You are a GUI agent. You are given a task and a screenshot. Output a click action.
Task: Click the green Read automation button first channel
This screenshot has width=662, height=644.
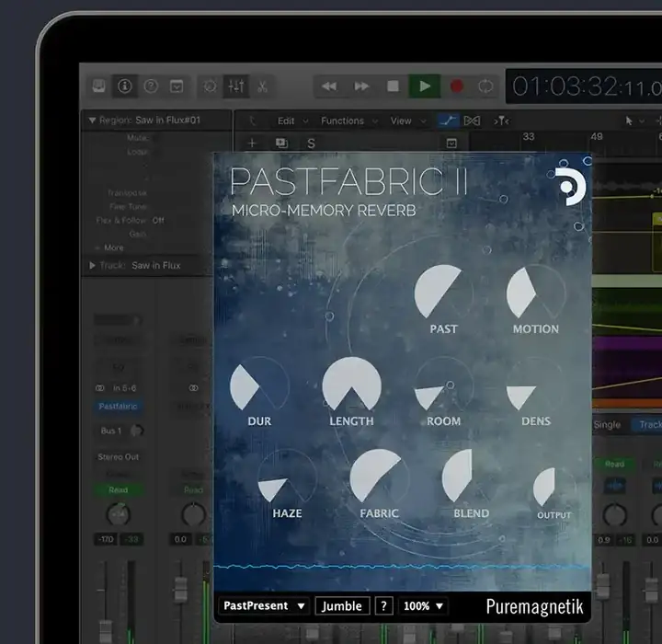click(119, 489)
